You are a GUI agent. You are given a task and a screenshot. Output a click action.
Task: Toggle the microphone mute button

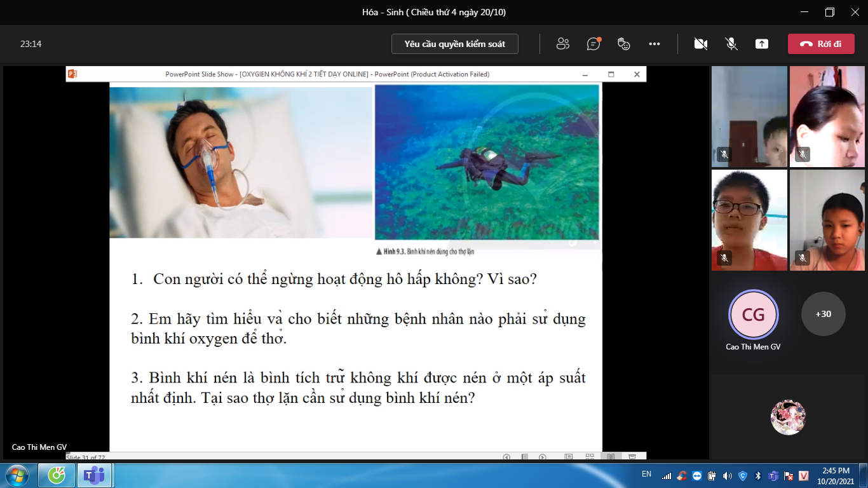(x=731, y=44)
